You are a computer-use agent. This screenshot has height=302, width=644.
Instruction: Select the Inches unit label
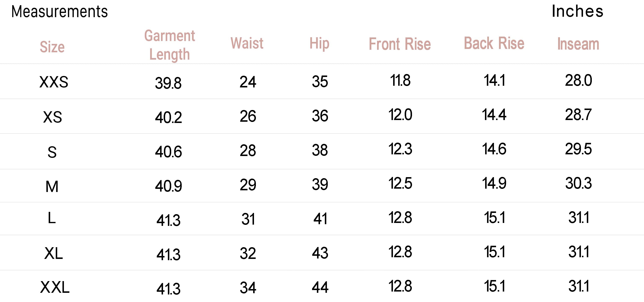click(578, 11)
